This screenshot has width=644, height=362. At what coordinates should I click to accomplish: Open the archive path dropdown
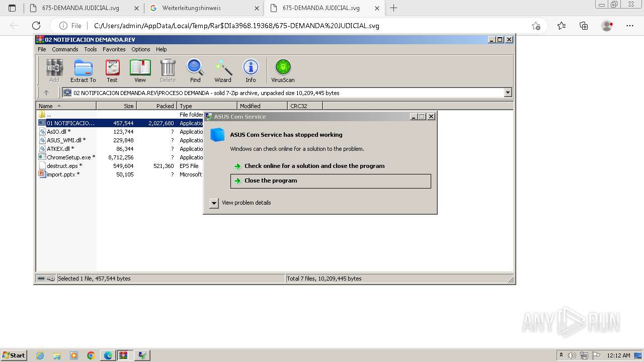(x=508, y=93)
